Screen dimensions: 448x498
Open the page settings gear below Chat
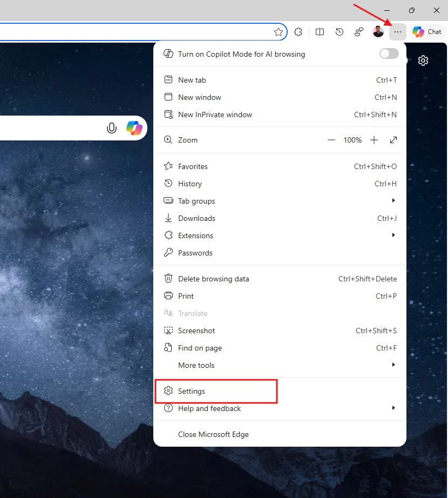coord(423,60)
